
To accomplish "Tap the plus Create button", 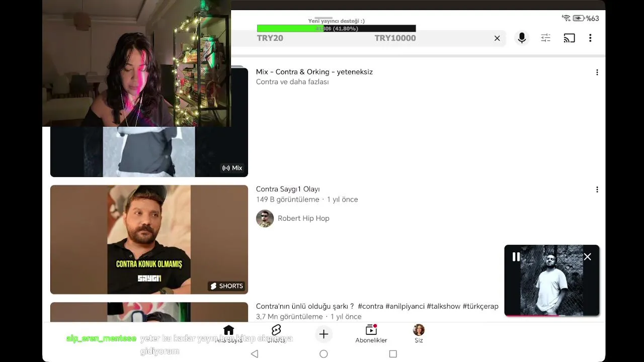I will click(x=324, y=334).
